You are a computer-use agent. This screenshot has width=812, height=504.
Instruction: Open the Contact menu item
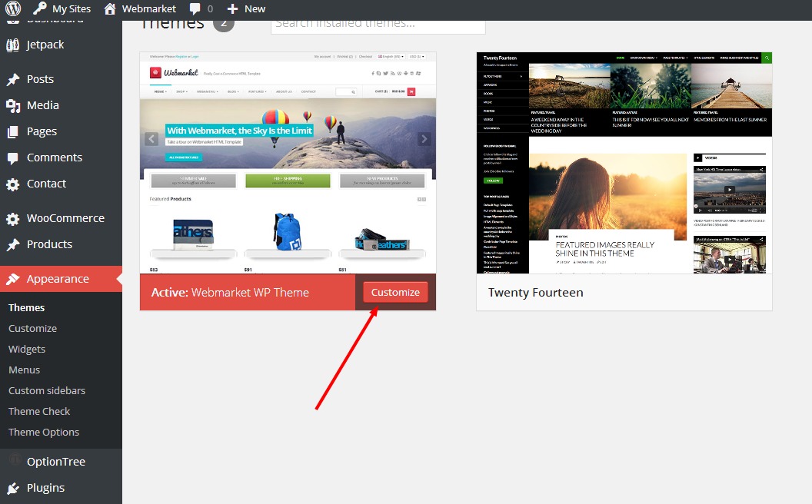point(47,184)
